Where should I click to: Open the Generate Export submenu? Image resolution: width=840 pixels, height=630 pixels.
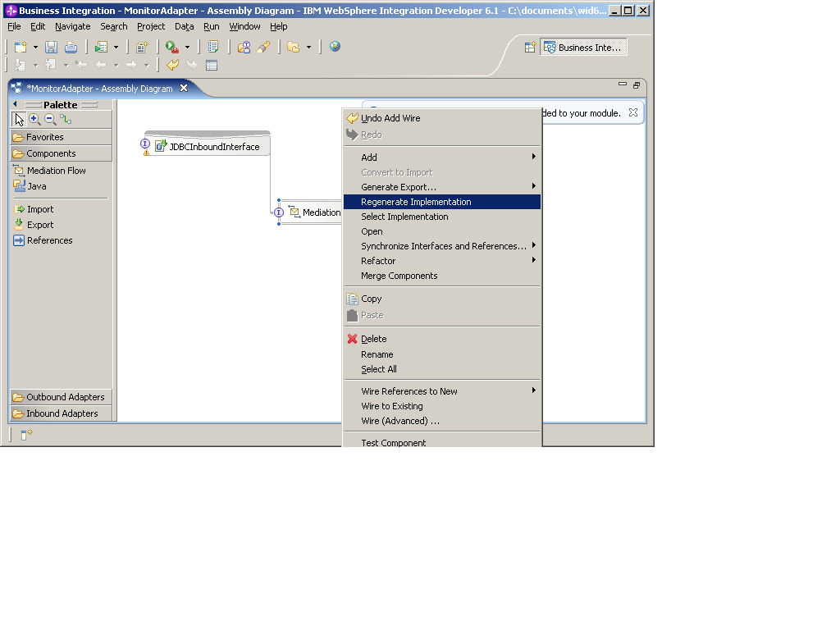(x=442, y=187)
